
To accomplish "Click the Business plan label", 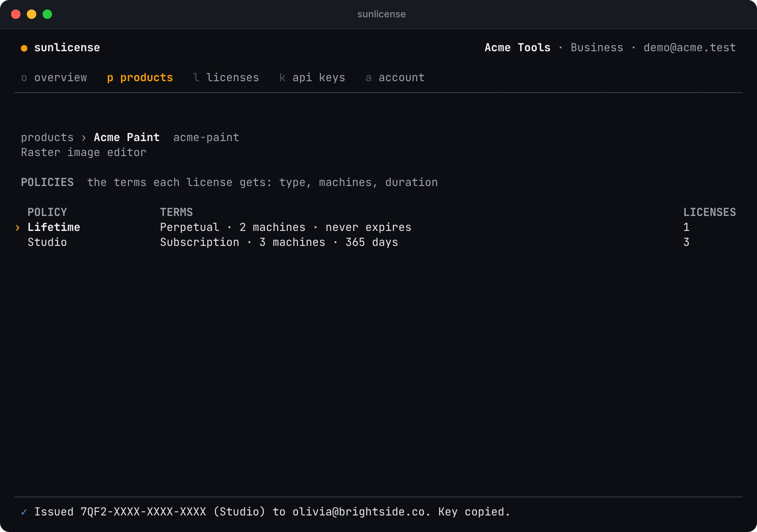I will click(x=597, y=48).
